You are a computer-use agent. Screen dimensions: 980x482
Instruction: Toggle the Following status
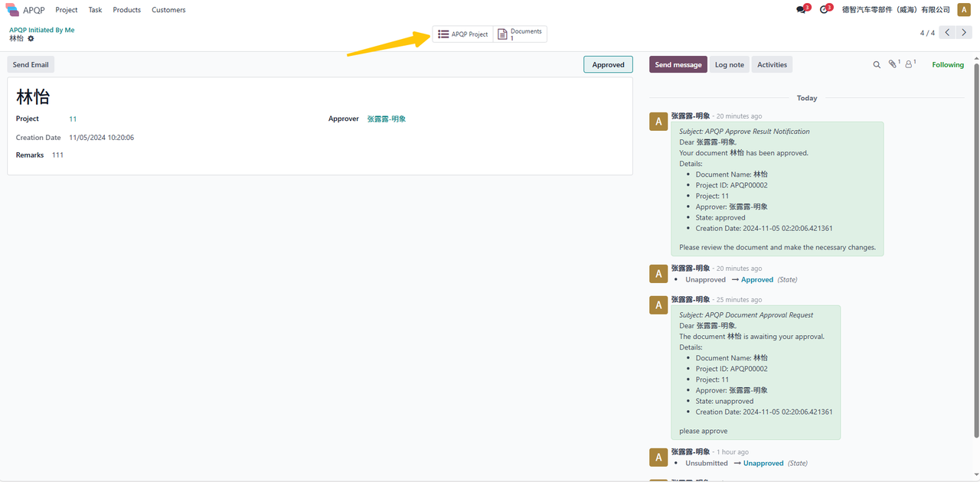coord(947,65)
